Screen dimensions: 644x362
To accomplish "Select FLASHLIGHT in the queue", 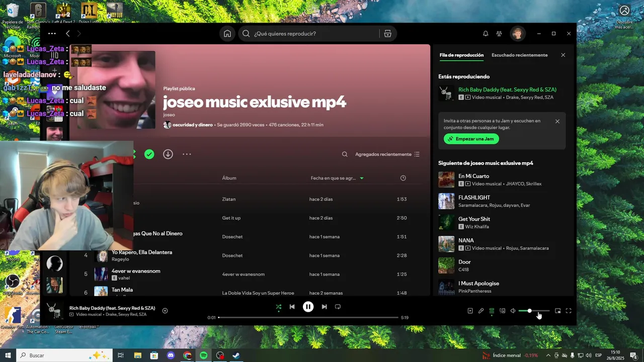I will click(502, 201).
